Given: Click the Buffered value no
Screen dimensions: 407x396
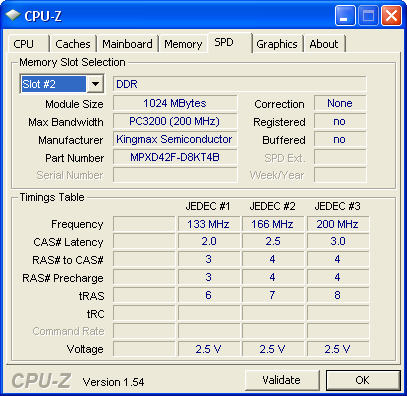Looking at the screenshot, I should tap(340, 139).
